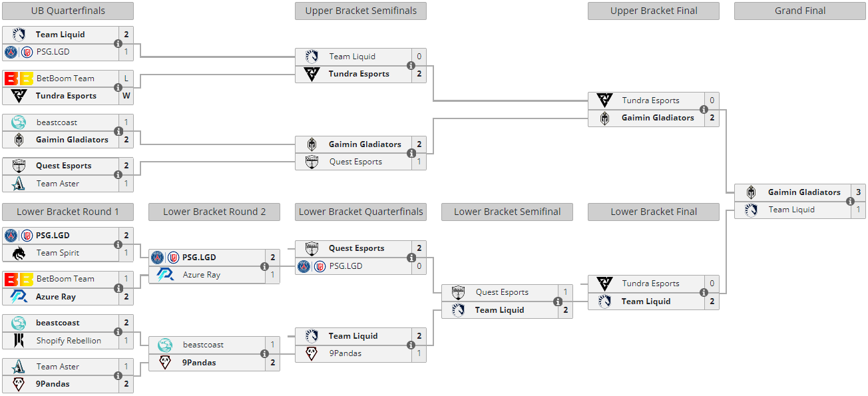Click the Lower Bracket Round 2 header
868x396 pixels.
click(x=214, y=212)
